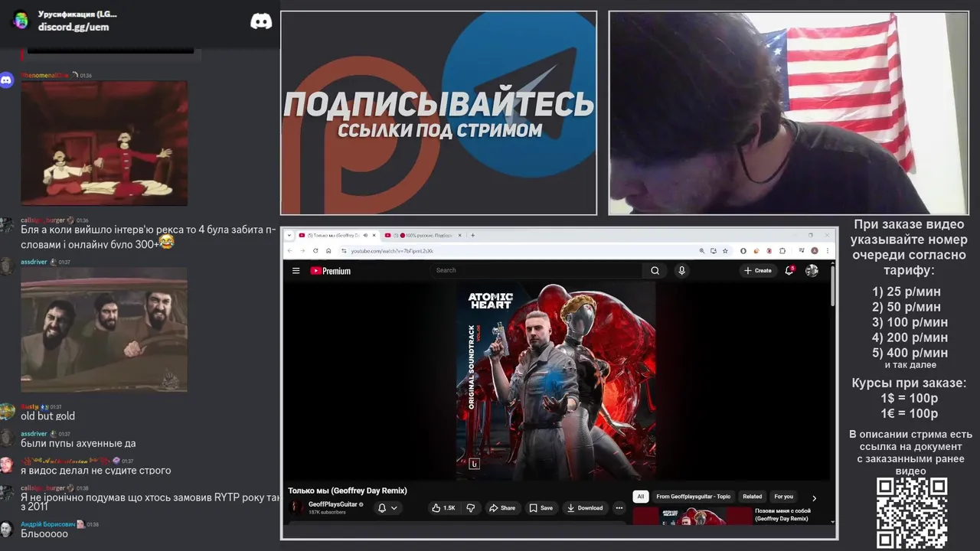The image size is (980, 551).
Task: Click chat message 'были пупы ахуенные да'
Action: pos(78,443)
